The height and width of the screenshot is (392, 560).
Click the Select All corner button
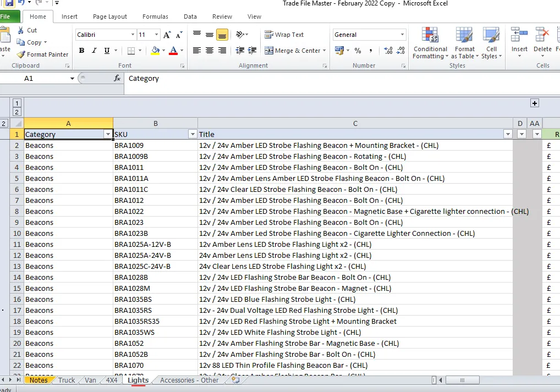(17, 124)
